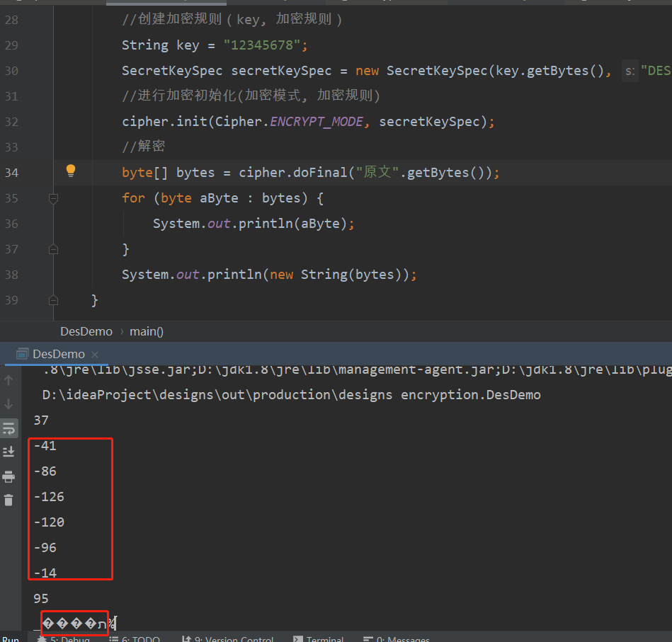Click the "encryption.DesDemo" console text
This screenshot has height=642, width=672.
tap(471, 395)
